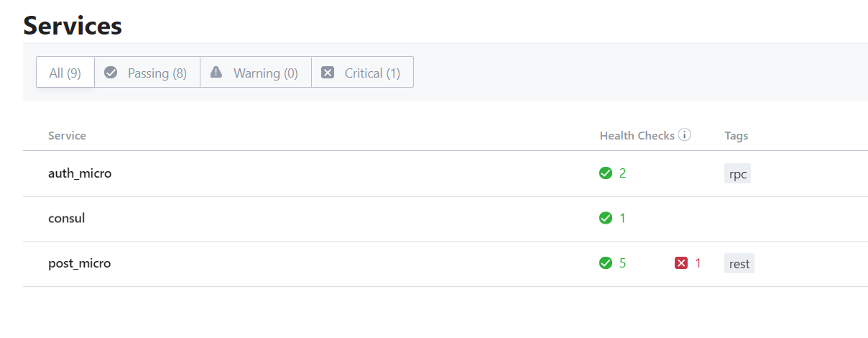Click the rest tag on post_micro
The image size is (868, 338).
coord(739,264)
